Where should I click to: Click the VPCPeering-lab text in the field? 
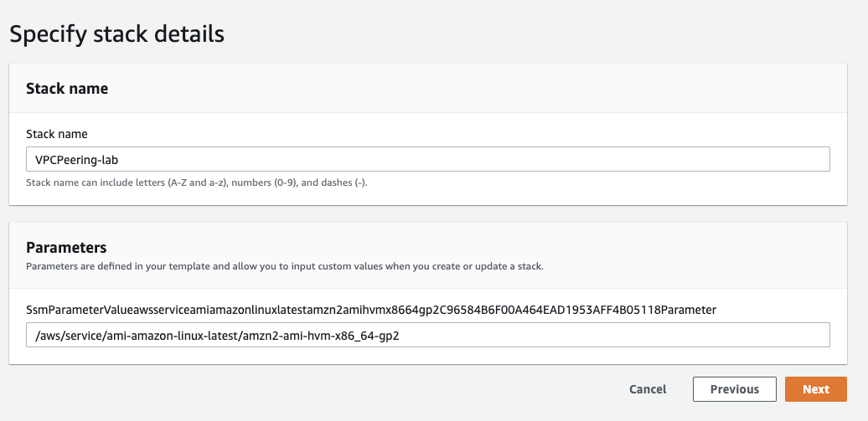click(77, 160)
